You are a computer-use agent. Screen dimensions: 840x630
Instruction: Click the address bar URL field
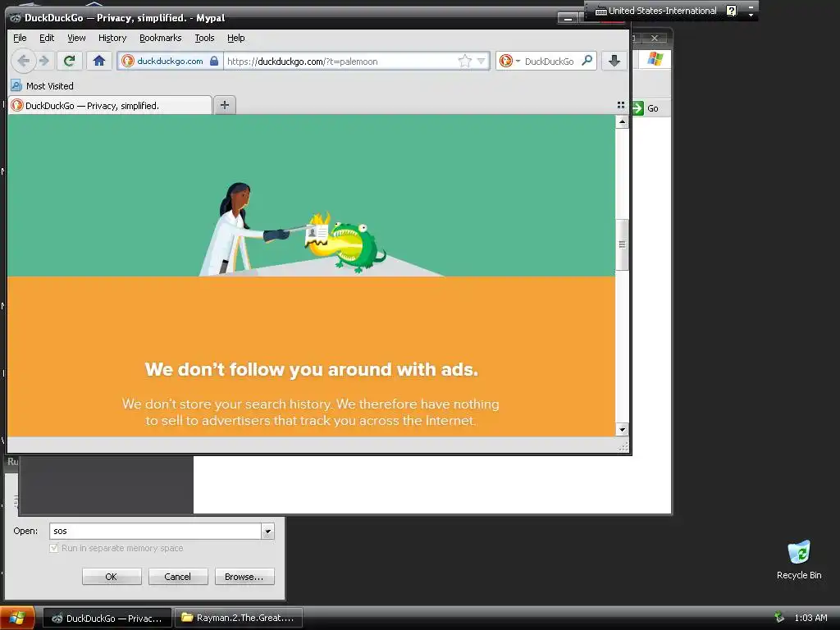point(340,61)
